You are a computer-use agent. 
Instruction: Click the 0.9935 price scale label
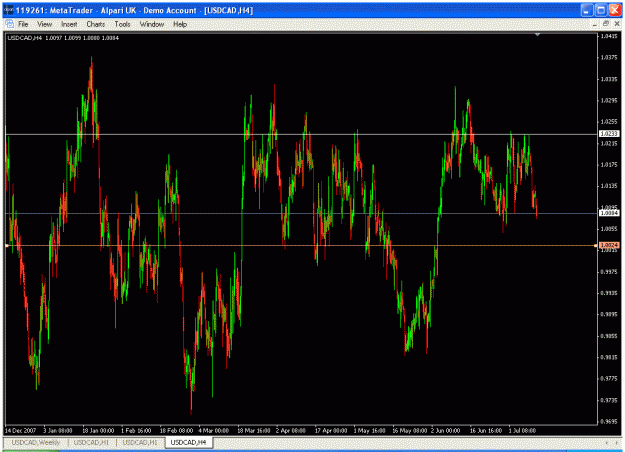tap(609, 293)
